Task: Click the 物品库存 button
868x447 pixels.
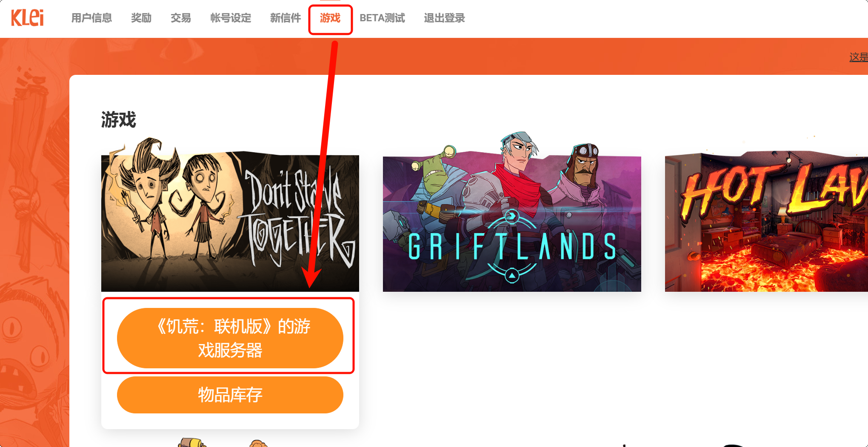Action: pos(230,395)
